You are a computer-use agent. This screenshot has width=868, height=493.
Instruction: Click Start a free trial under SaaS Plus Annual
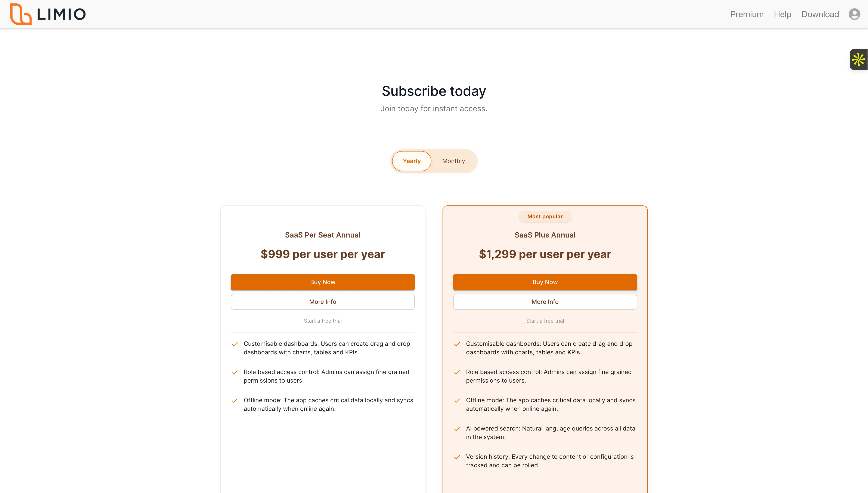(x=545, y=321)
